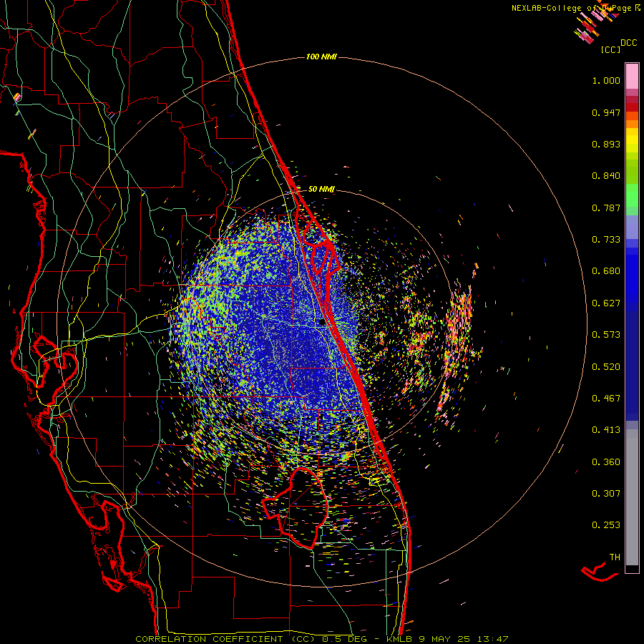Screen dimensions: 644x644
Task: Pick the pink swatch beside 1.000
Action: pyautogui.click(x=632, y=77)
